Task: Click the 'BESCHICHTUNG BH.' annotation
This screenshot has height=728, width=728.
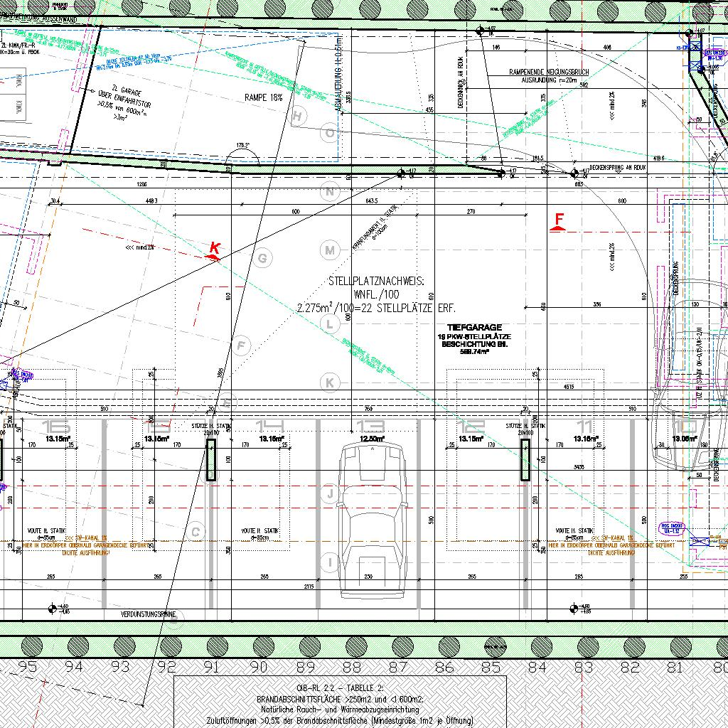Action: point(474,345)
